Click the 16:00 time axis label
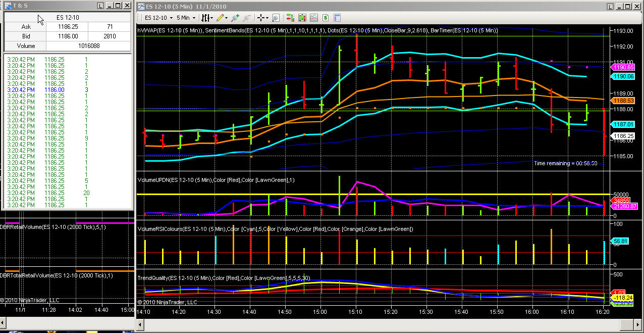The width and height of the screenshot is (644, 333). click(532, 312)
